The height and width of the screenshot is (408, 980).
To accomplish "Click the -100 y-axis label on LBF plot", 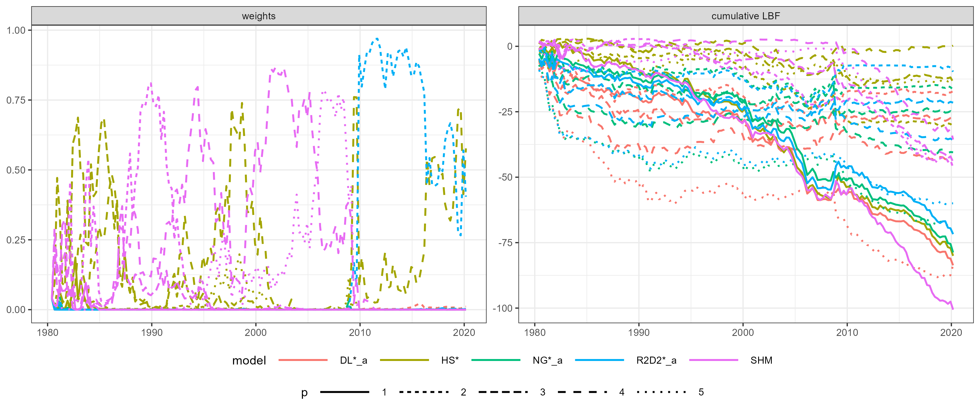I will pyautogui.click(x=503, y=308).
